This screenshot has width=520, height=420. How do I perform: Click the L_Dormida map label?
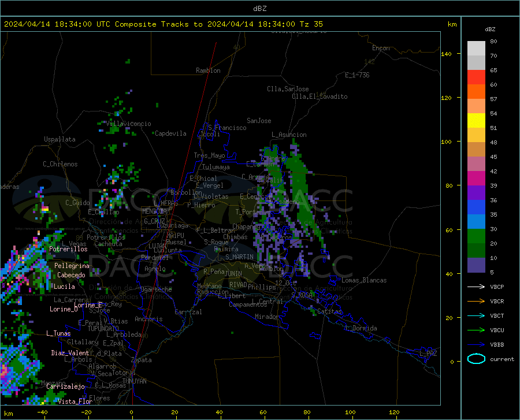pos(361,328)
